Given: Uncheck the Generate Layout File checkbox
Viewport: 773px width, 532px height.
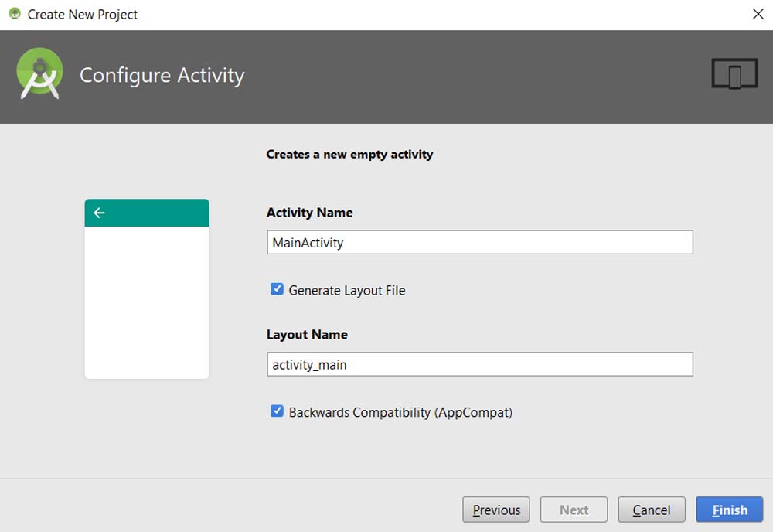Looking at the screenshot, I should point(277,289).
